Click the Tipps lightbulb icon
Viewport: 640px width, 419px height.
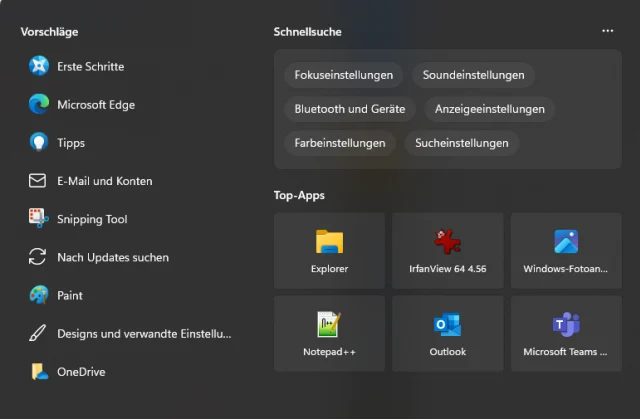[x=39, y=142]
